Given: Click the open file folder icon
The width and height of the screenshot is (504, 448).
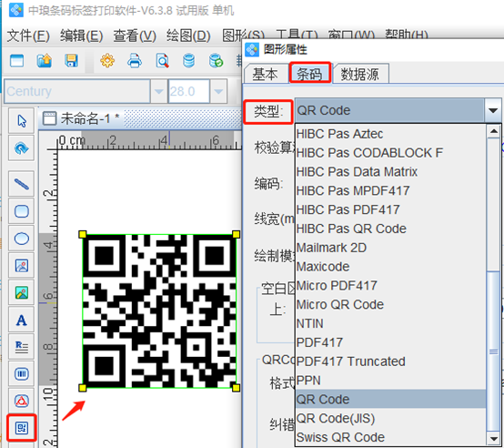Looking at the screenshot, I should [45, 60].
